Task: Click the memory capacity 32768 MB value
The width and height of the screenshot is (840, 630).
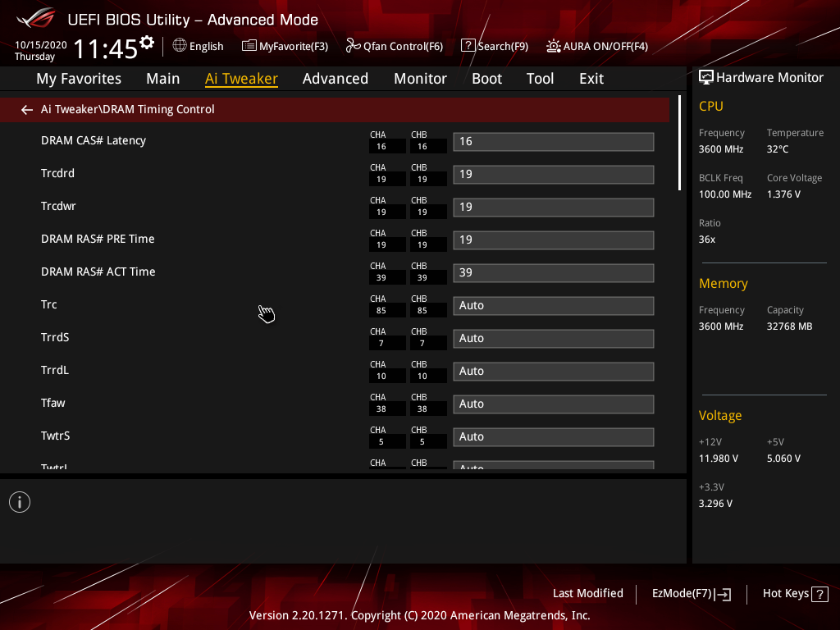Action: click(789, 326)
